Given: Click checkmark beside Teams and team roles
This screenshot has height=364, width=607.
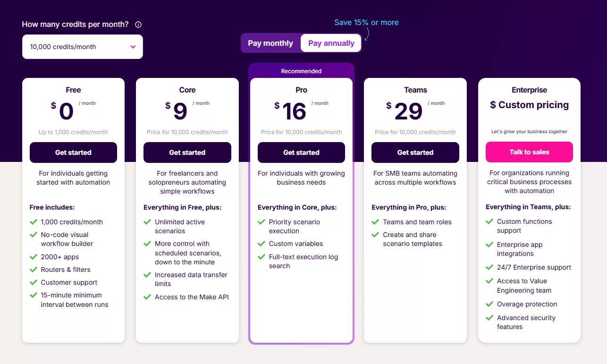Looking at the screenshot, I should pyautogui.click(x=375, y=222).
